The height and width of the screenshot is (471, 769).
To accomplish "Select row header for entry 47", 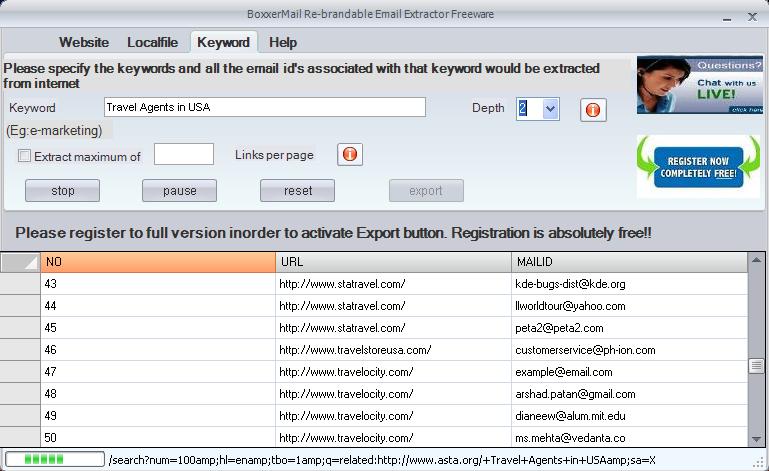I will [20, 371].
